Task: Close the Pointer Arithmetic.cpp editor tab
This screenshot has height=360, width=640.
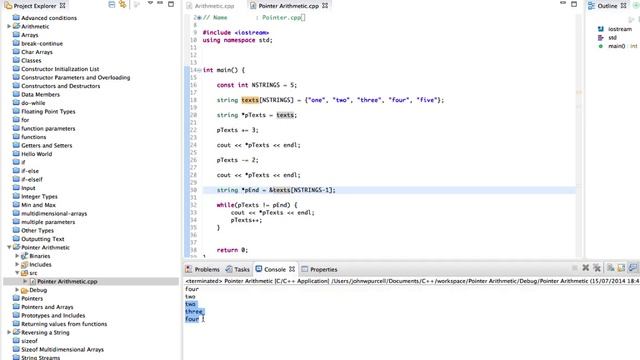Action: pos(325,6)
